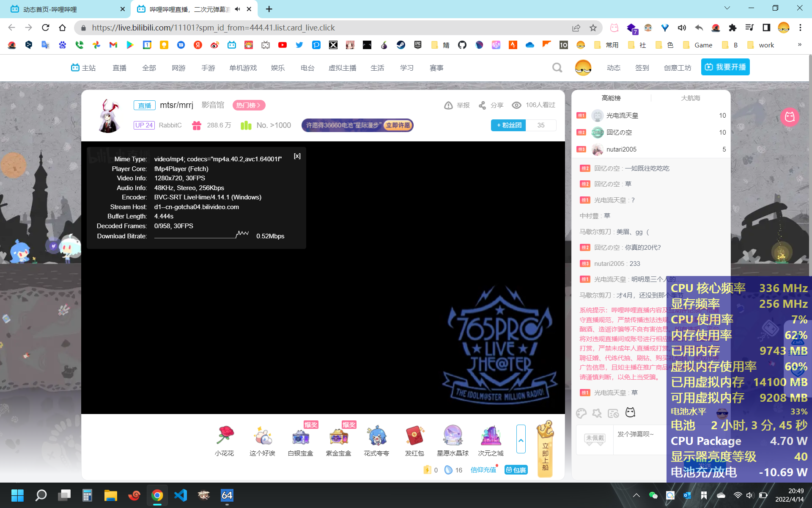The image size is (812, 508).
Task: Show hidden system tray icons
Action: coord(636,495)
